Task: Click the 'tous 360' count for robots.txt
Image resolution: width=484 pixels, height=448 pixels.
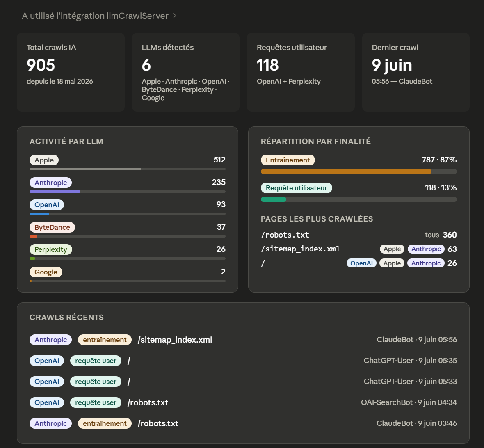Action: point(441,235)
